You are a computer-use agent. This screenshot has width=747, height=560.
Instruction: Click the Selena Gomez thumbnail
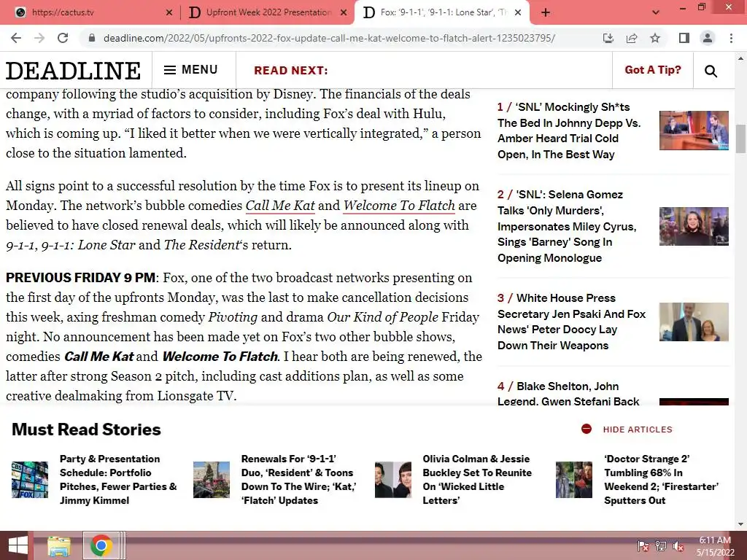point(694,226)
